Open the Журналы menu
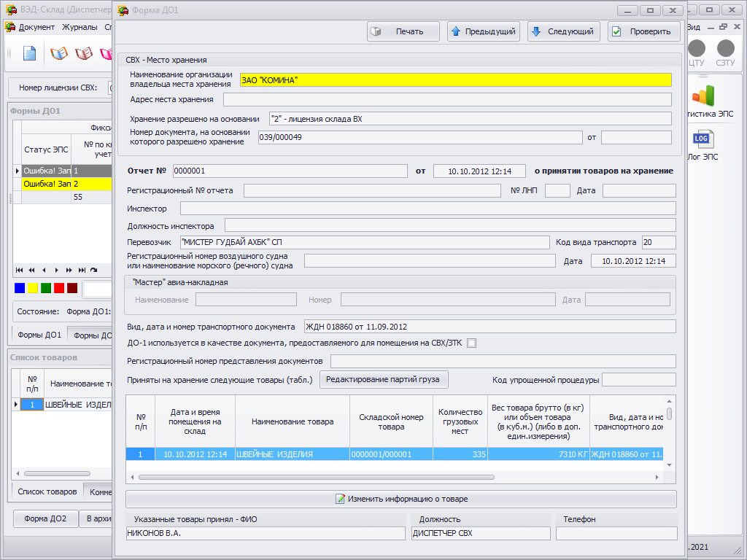Image resolution: width=747 pixels, height=560 pixels. (x=80, y=27)
